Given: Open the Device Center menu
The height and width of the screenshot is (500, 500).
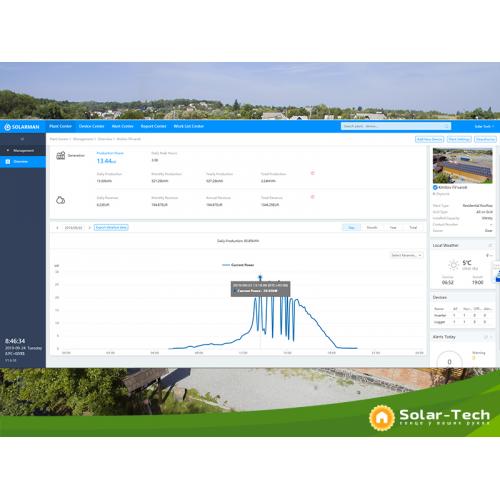Looking at the screenshot, I should tap(92, 126).
